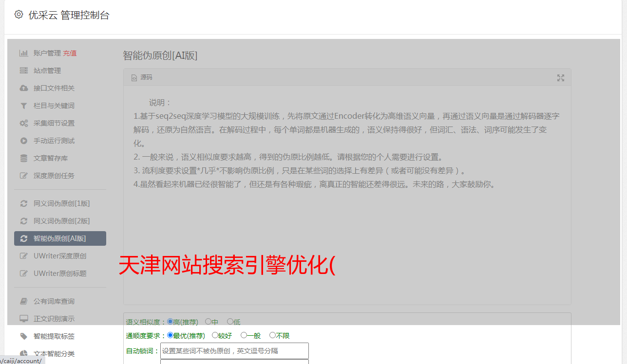Click the 源码 source code icon
Screen dimensions: 627x364
point(134,77)
